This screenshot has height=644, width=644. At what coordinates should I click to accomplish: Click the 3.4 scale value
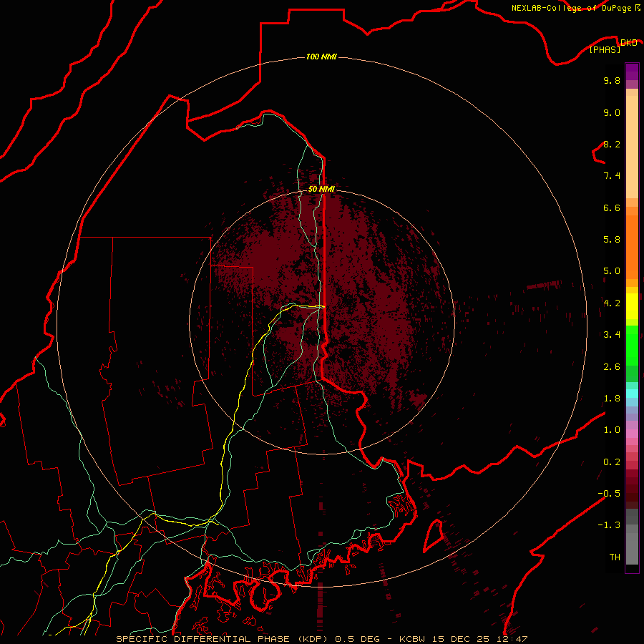[612, 335]
